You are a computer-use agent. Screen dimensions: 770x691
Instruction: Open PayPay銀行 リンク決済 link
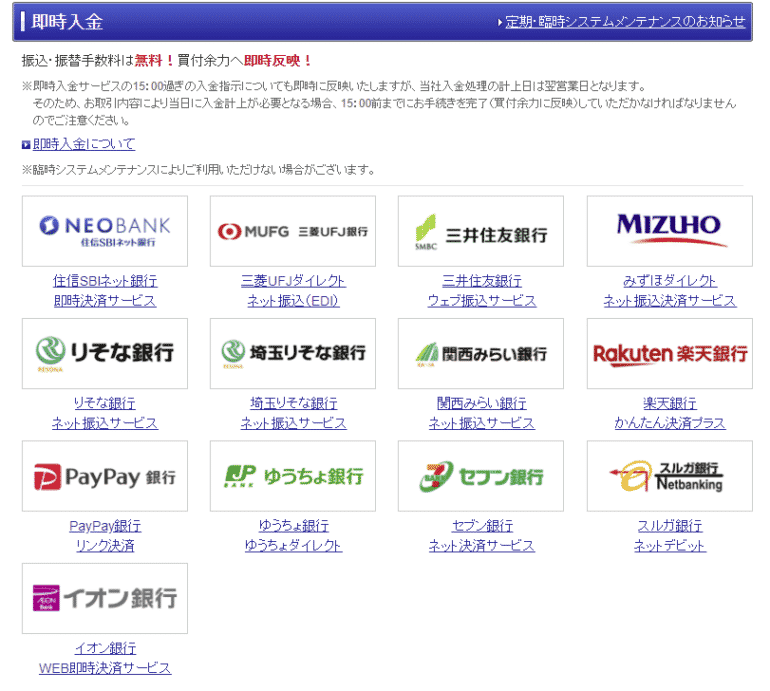[x=105, y=535]
